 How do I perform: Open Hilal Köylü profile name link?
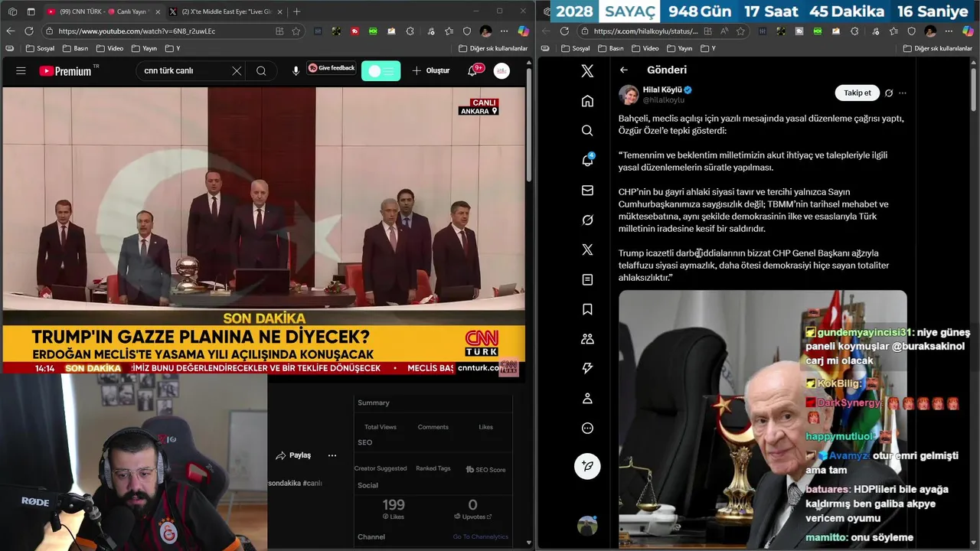[x=662, y=90]
